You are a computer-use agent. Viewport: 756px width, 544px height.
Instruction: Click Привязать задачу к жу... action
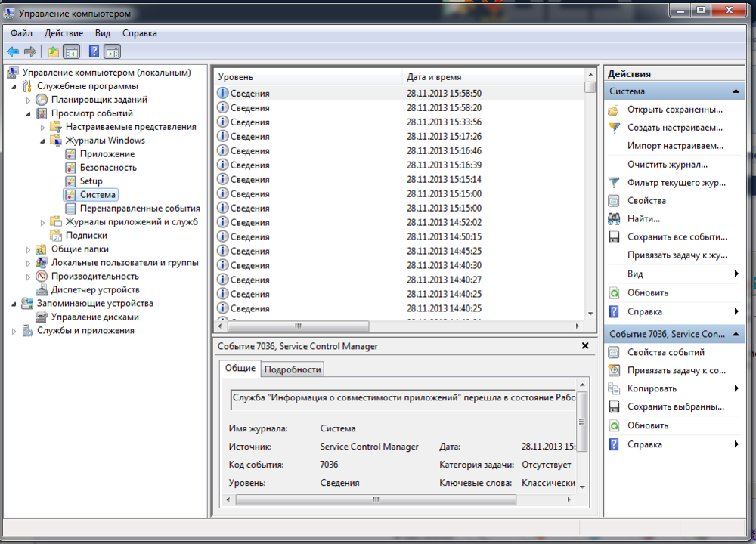677,255
